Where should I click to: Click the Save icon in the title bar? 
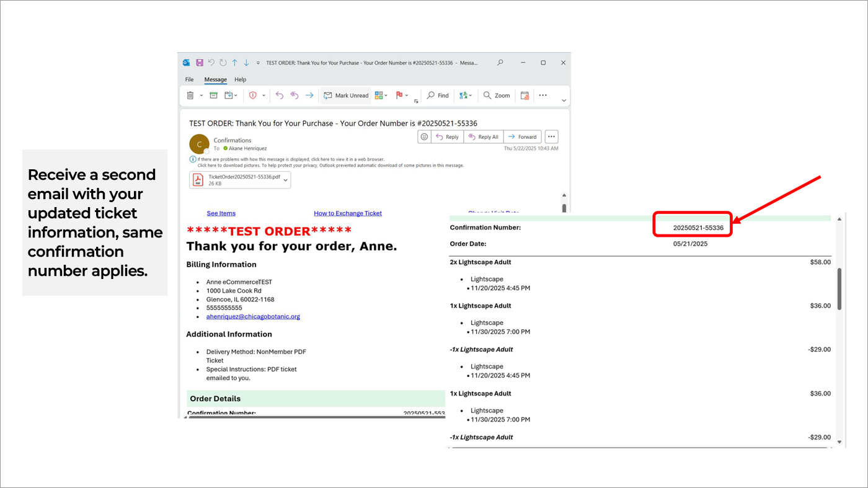click(x=200, y=63)
